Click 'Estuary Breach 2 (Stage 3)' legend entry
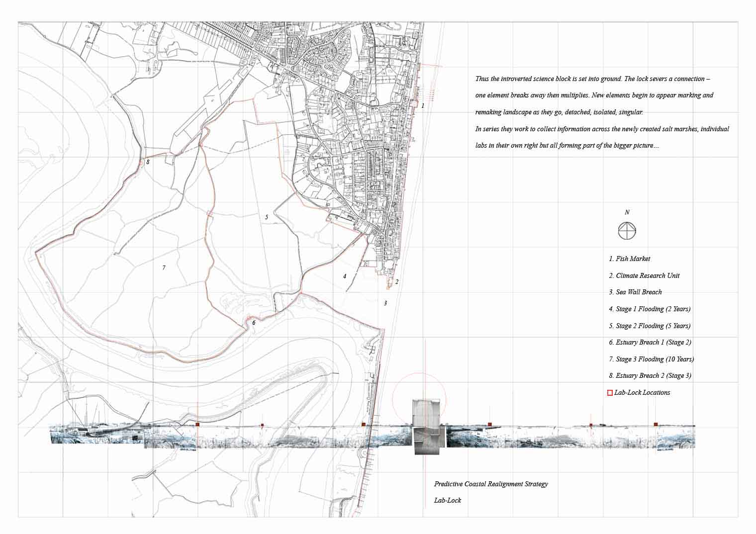 (650, 376)
